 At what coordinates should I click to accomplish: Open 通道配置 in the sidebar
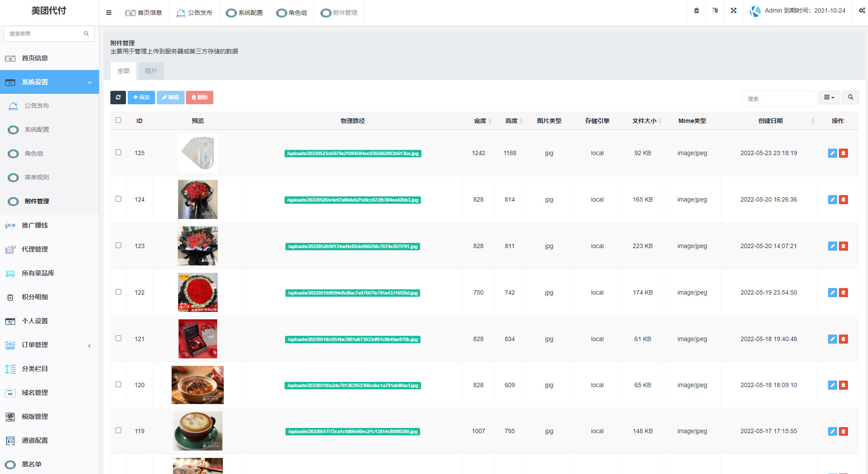50,440
